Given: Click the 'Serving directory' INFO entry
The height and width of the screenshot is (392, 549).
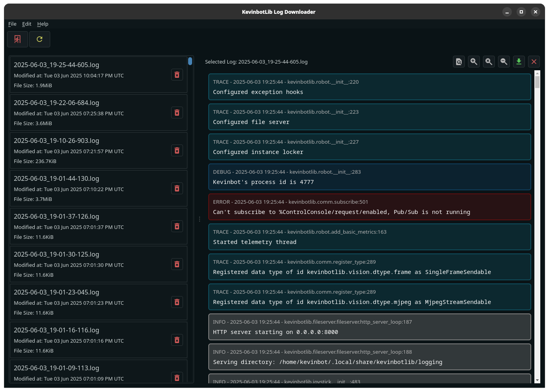Looking at the screenshot, I should [370, 357].
